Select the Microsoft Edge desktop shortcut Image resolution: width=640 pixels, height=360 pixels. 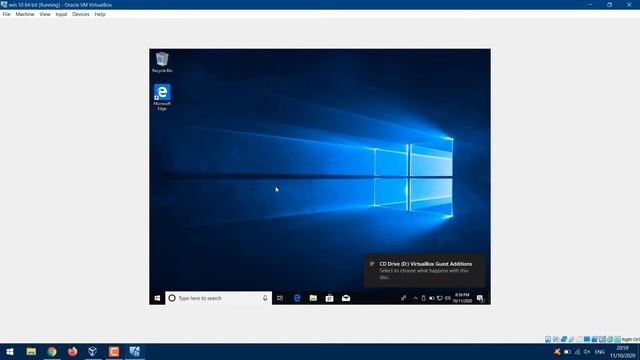tap(162, 98)
